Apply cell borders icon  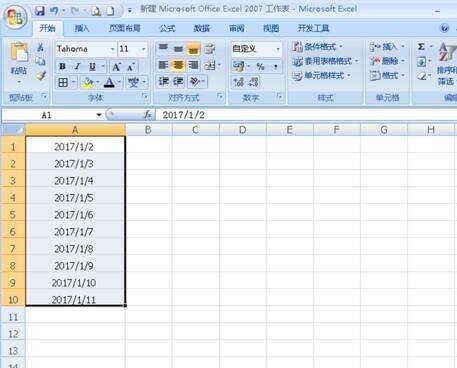click(63, 82)
